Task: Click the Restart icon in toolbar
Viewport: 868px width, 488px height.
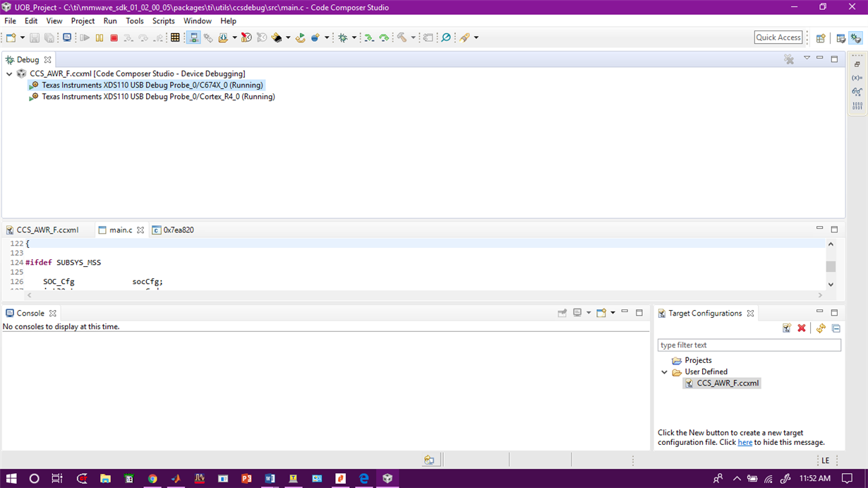Action: pos(301,37)
